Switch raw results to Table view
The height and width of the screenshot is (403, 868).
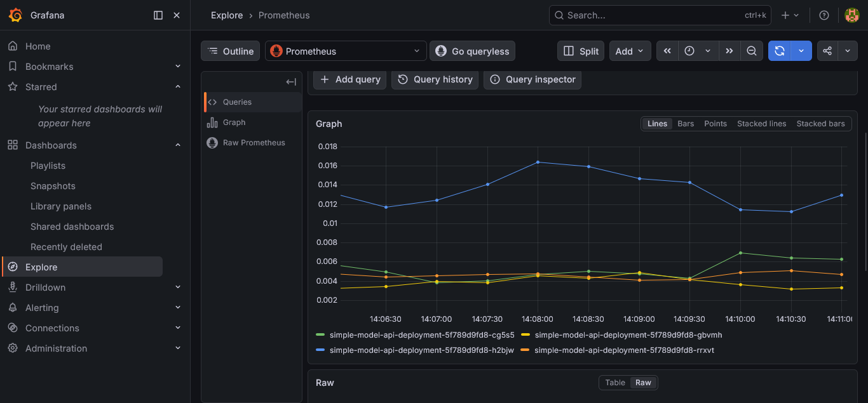[615, 383]
